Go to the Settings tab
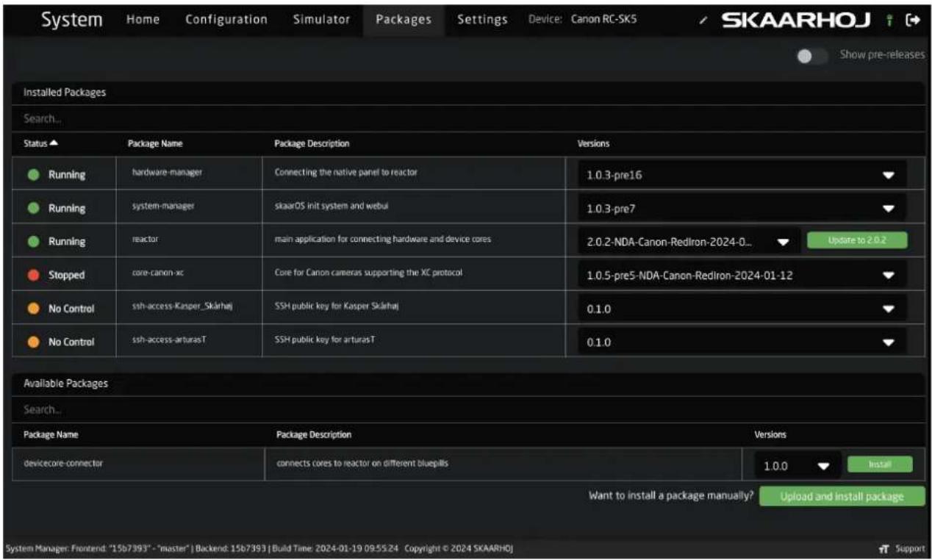 click(x=482, y=20)
